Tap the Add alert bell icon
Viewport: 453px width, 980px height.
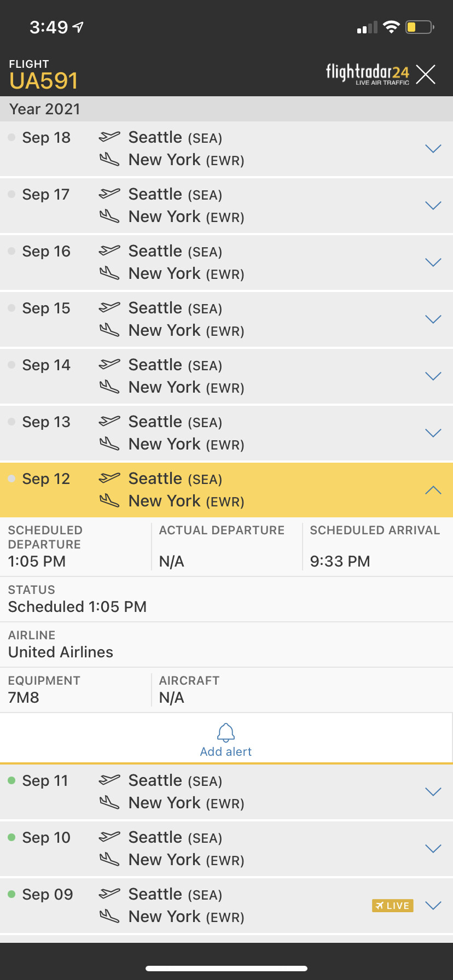226,732
